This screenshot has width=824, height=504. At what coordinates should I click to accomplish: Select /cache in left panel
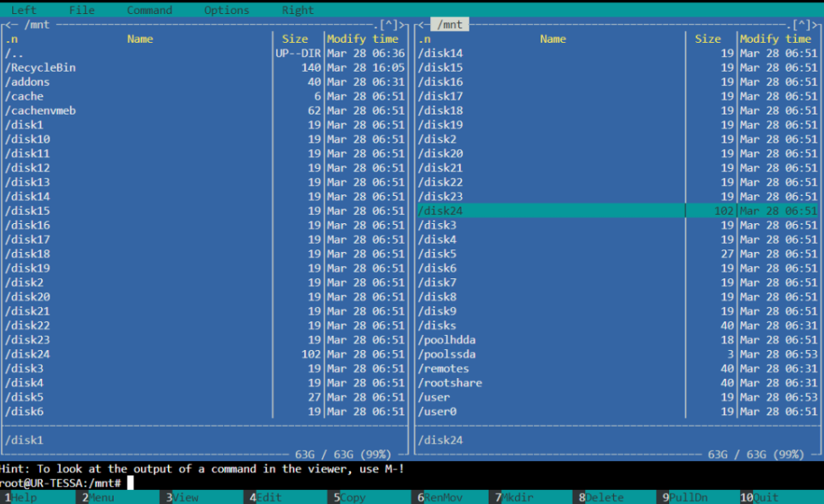click(205, 96)
